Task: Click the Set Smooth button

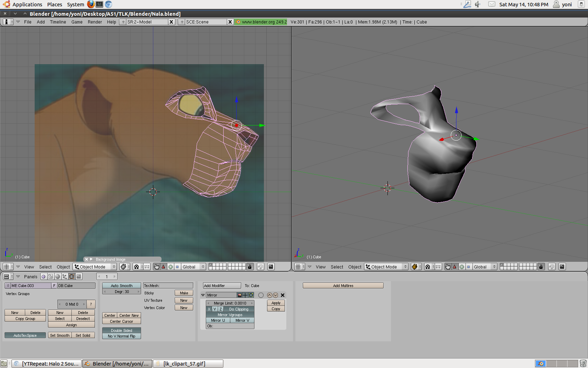Action: coord(59,335)
